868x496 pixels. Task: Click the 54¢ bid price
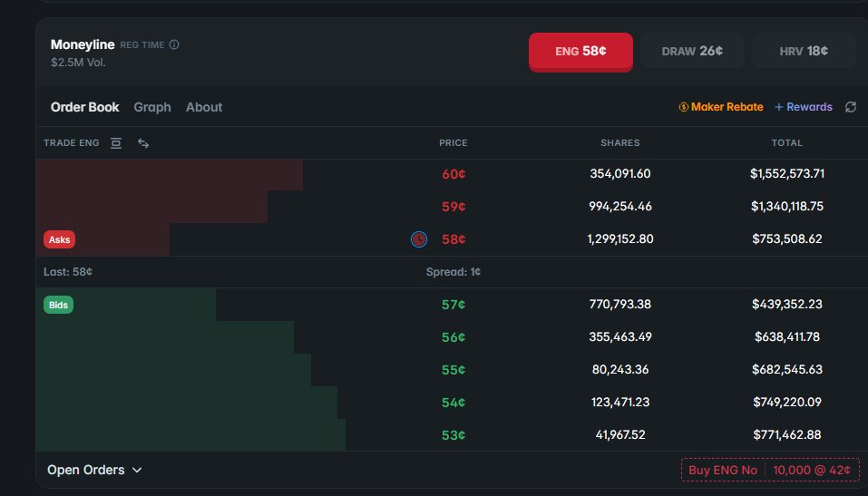pyautogui.click(x=454, y=403)
